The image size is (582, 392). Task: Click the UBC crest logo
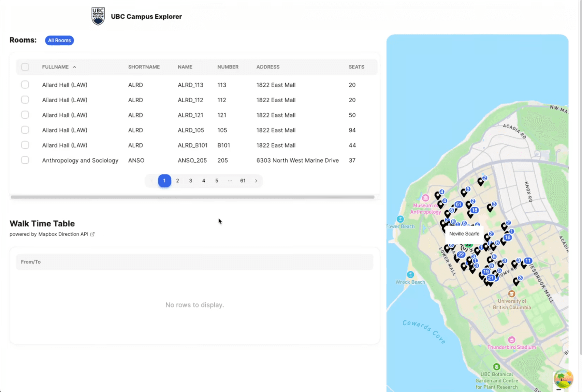pyautogui.click(x=98, y=16)
